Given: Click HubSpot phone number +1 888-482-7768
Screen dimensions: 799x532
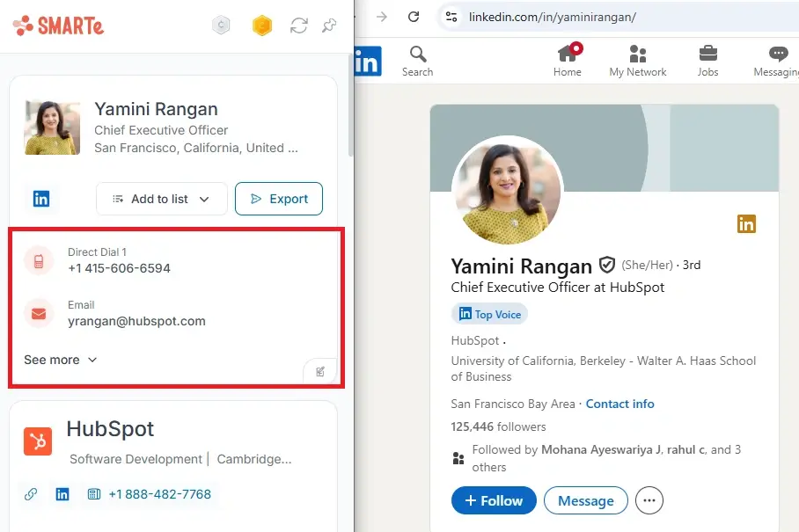Looking at the screenshot, I should tap(159, 494).
